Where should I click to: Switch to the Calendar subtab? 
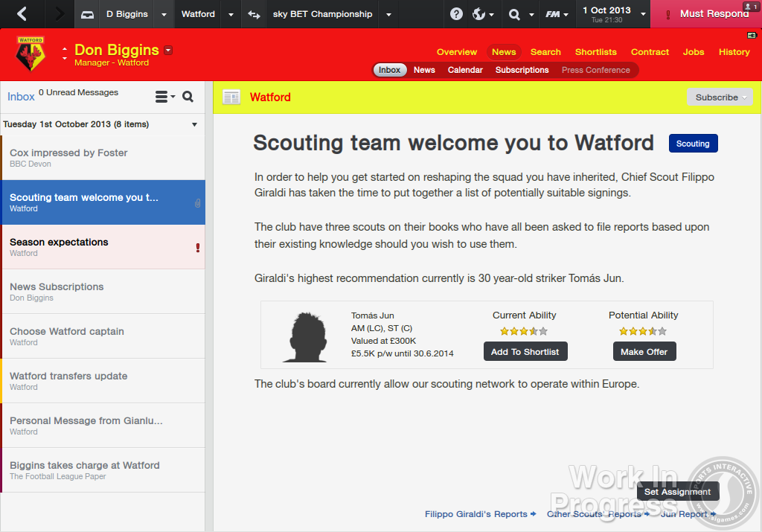tap(465, 70)
